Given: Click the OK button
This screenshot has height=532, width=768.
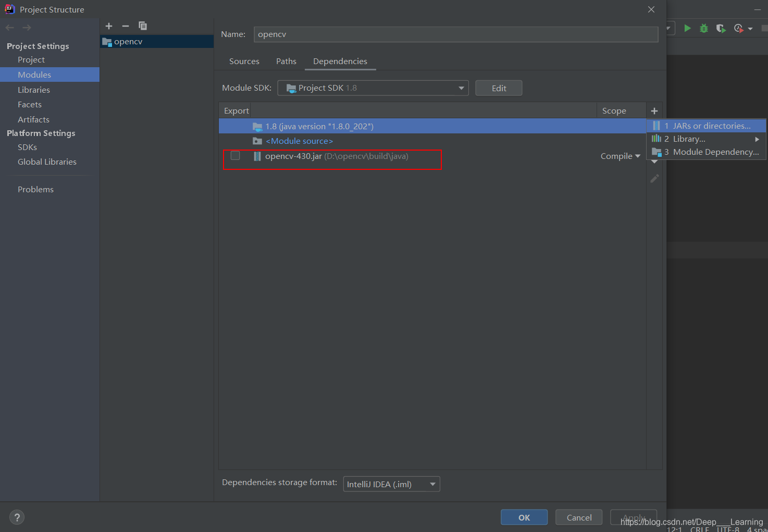Looking at the screenshot, I should click(x=524, y=517).
